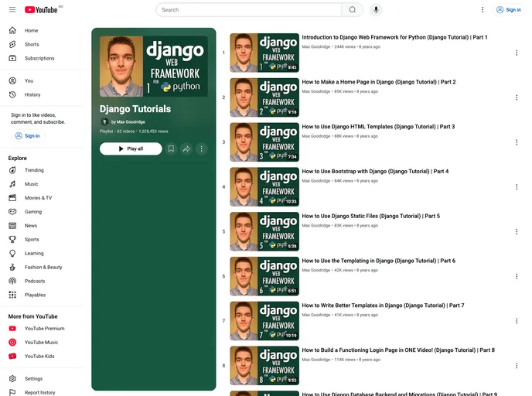Click the Gaming icon

[x=12, y=212]
